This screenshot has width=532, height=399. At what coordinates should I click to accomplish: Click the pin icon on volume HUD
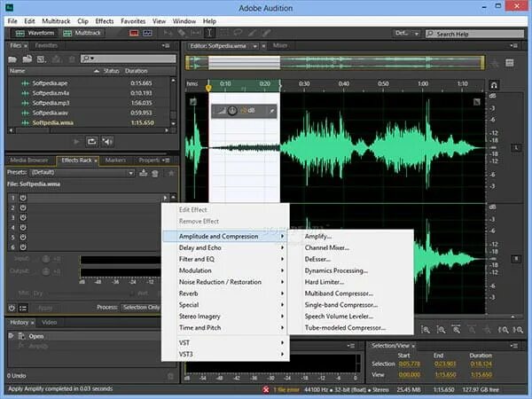point(272,111)
